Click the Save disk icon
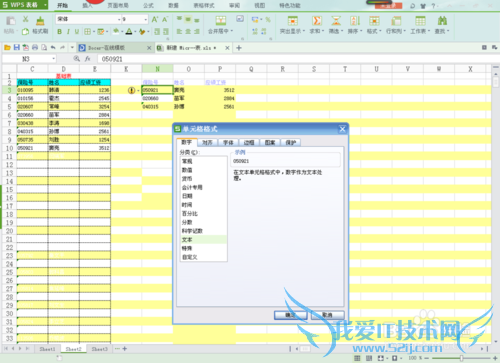Image resolution: width=500 pixels, height=363 pixels. (x=16, y=48)
